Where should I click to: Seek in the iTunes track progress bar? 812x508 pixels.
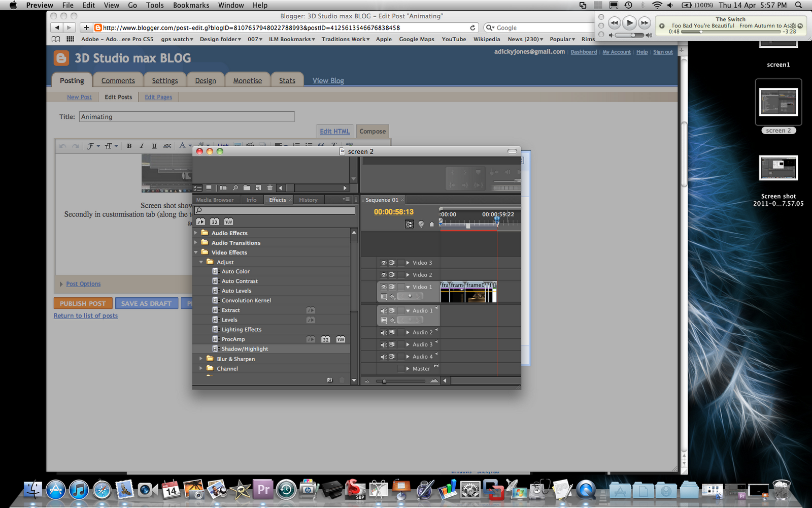coord(731,31)
